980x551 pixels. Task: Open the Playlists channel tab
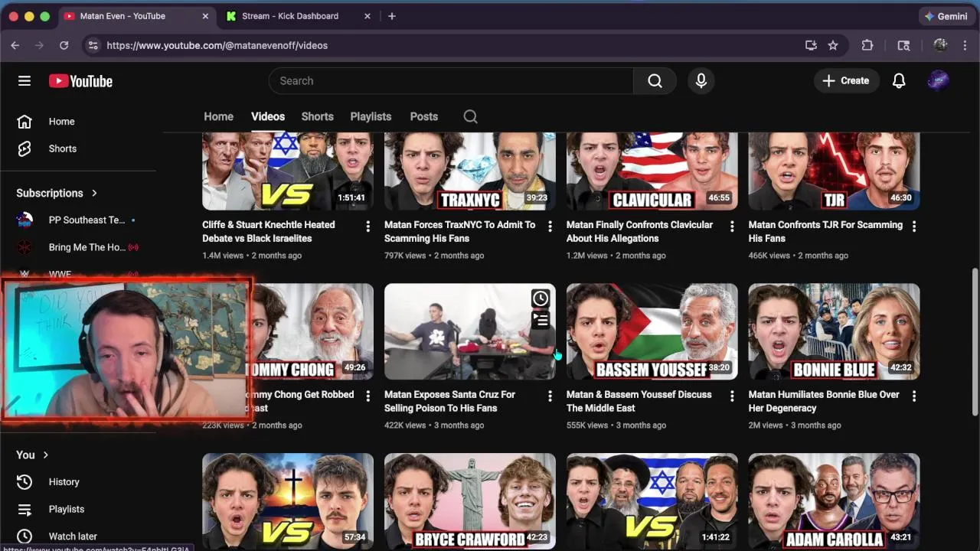coord(371,116)
